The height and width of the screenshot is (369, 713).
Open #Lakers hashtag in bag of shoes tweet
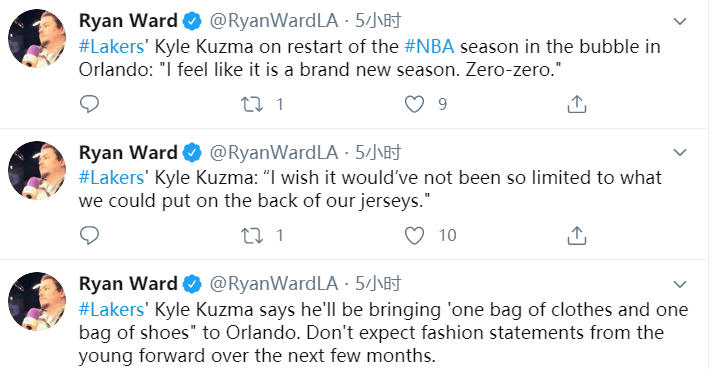tap(111, 310)
